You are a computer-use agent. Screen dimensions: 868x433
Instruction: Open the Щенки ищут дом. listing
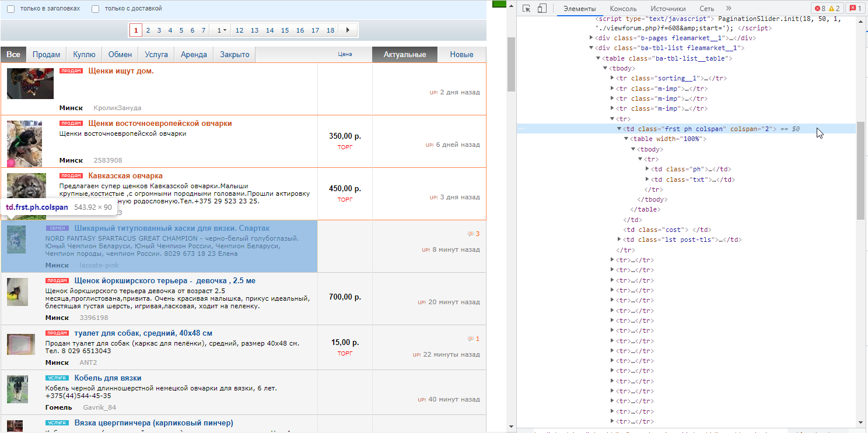click(121, 71)
